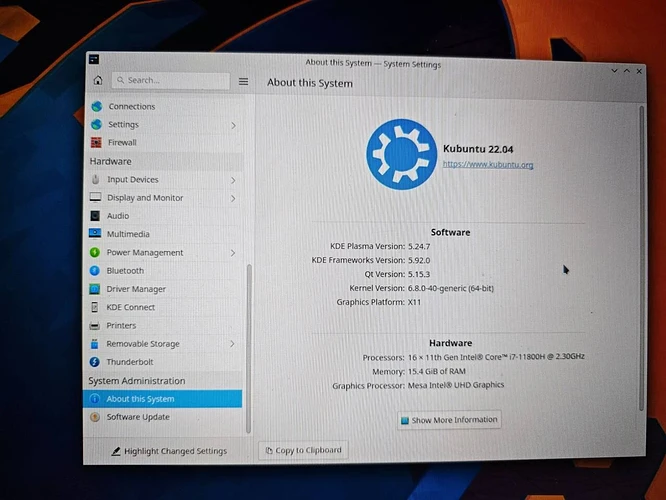The image size is (666, 500).
Task: Click into the Search field
Action: click(x=170, y=80)
